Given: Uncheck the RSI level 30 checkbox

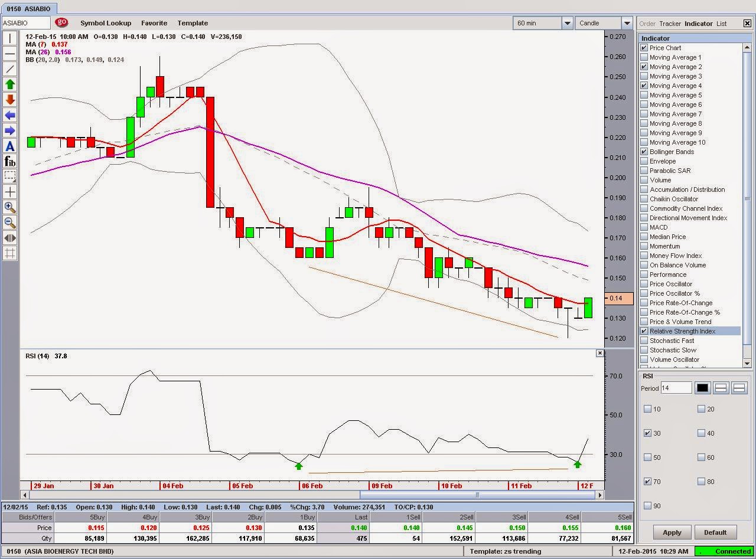Looking at the screenshot, I should click(648, 433).
